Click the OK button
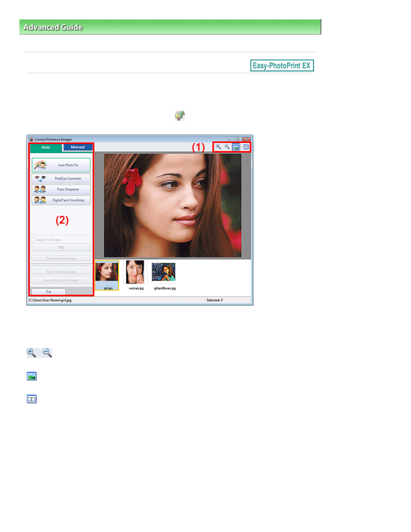 (61, 247)
